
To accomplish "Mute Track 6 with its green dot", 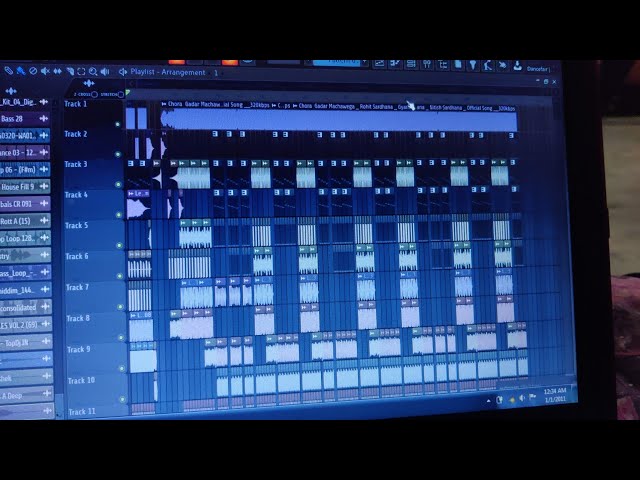I will [120, 276].
